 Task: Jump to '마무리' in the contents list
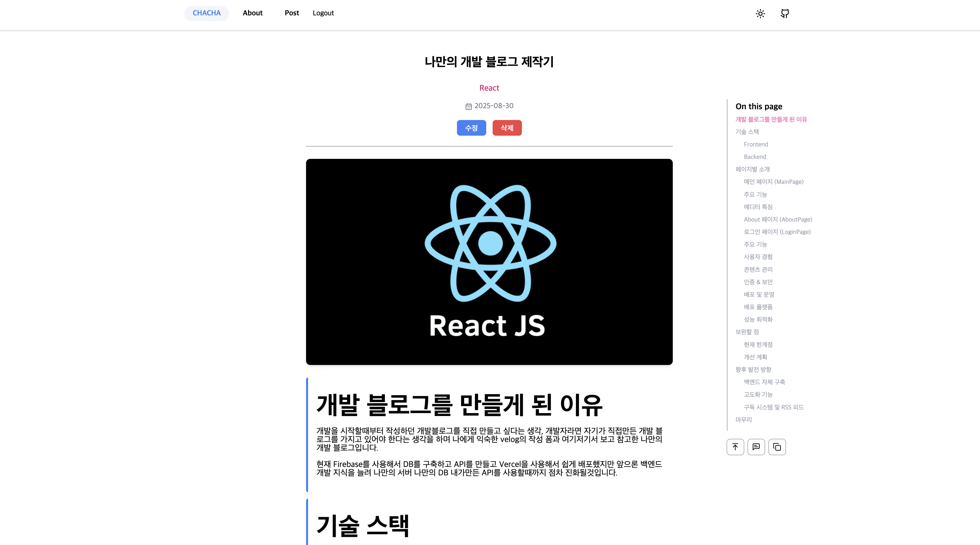pos(744,420)
